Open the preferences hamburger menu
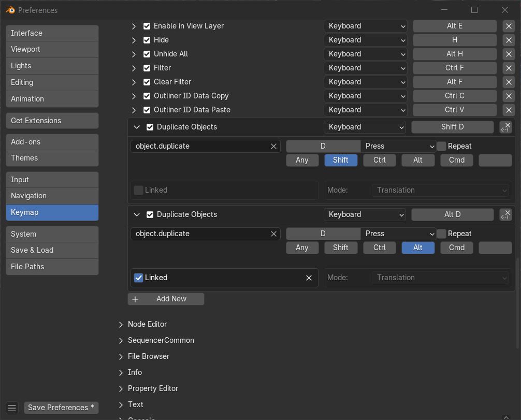This screenshot has width=521, height=420. [12, 408]
